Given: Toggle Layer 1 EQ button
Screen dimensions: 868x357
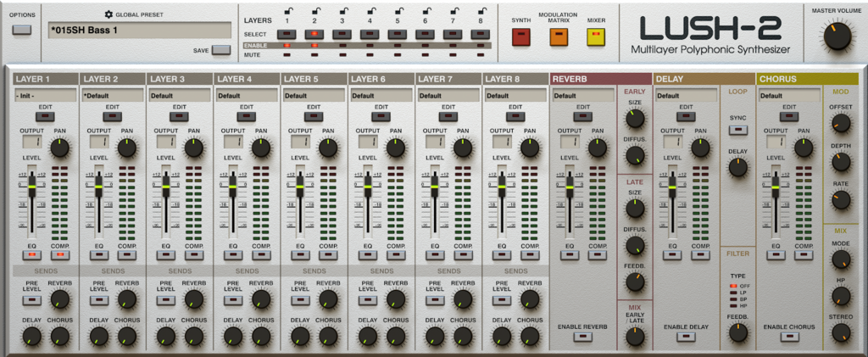Looking at the screenshot, I should (31, 255).
